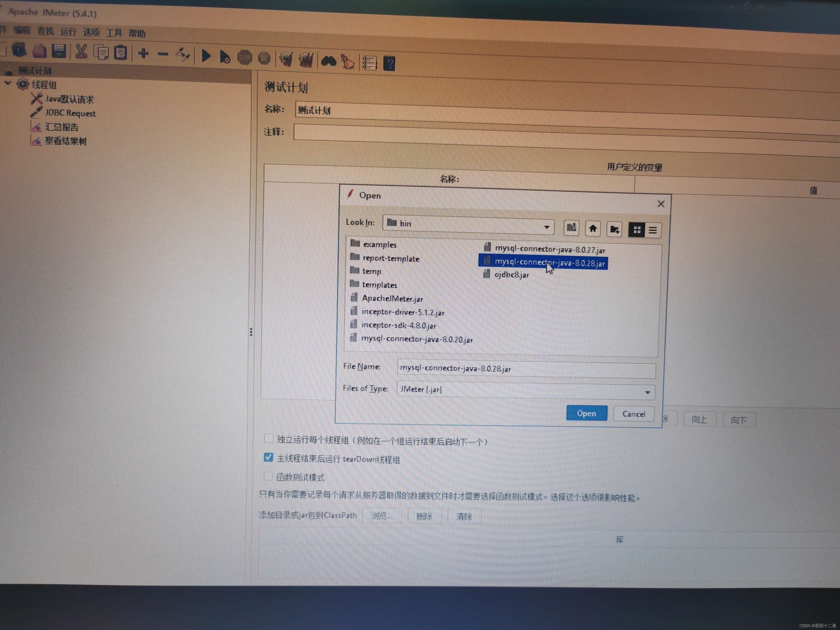
Task: Open the 选项 menu
Action: (91, 33)
